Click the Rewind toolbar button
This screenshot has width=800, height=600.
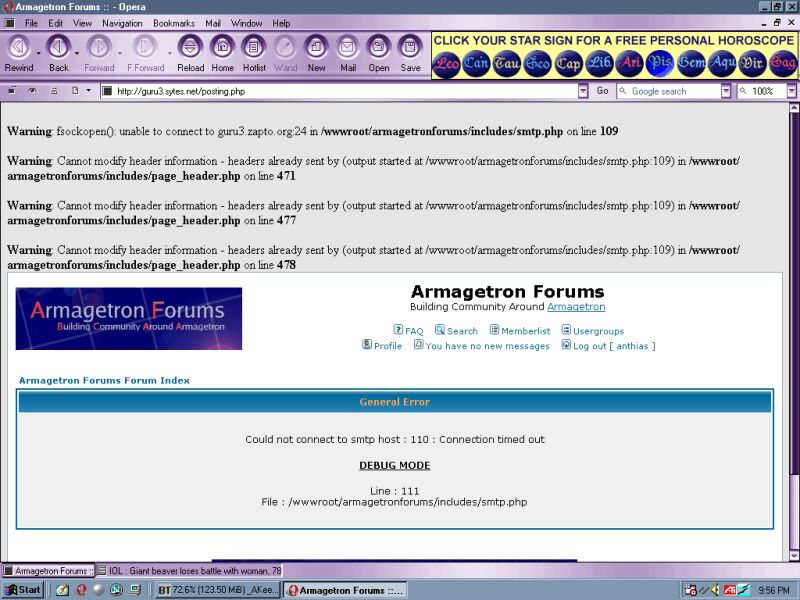(x=19, y=53)
